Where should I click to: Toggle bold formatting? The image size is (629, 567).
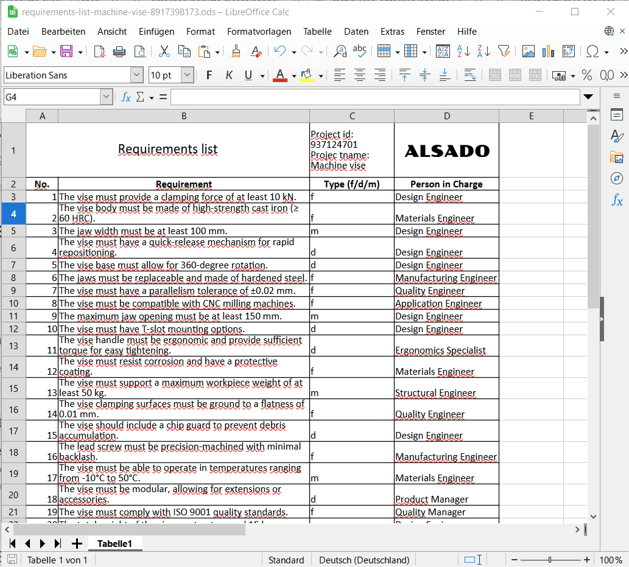pos(209,75)
